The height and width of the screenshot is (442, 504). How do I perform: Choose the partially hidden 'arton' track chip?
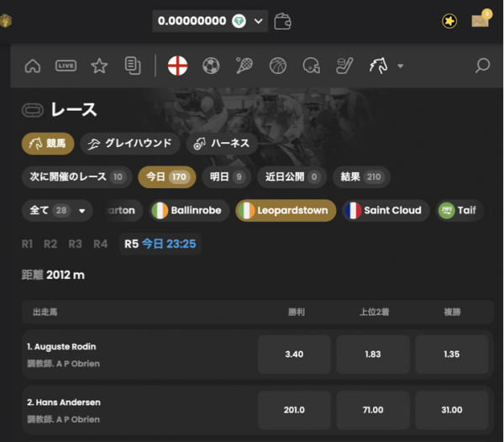click(122, 211)
